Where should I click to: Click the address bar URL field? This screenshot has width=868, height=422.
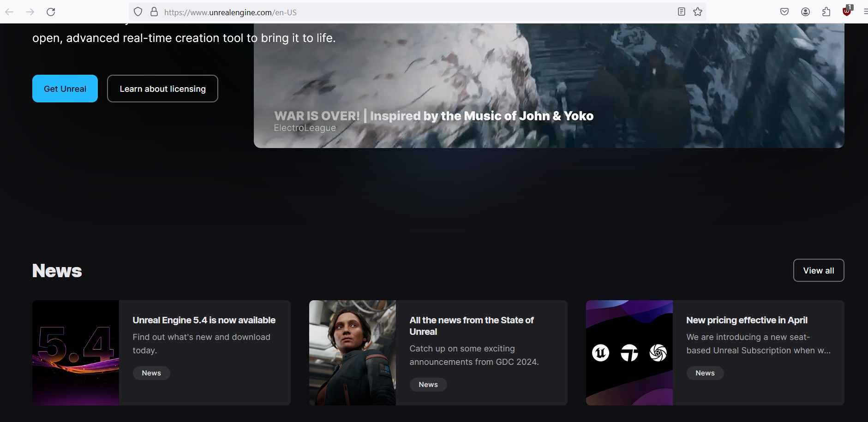click(415, 12)
